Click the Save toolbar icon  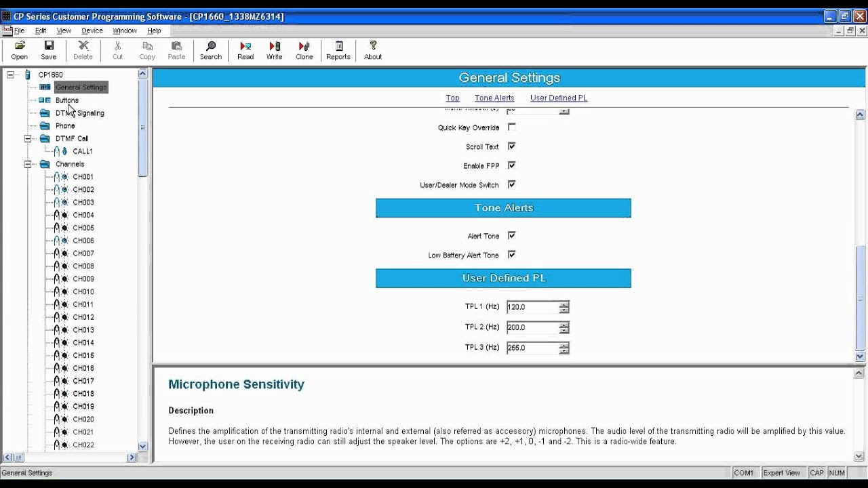pyautogui.click(x=49, y=46)
